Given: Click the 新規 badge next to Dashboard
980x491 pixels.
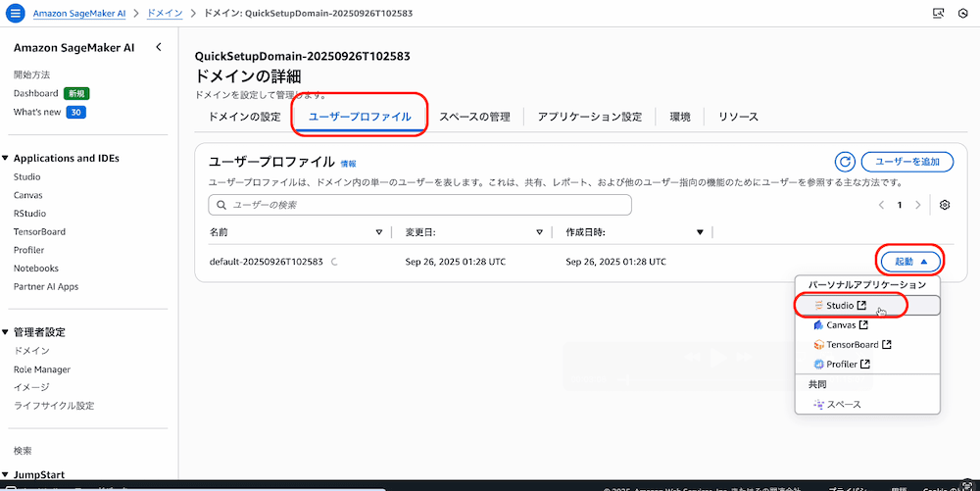Looking at the screenshot, I should (x=76, y=94).
